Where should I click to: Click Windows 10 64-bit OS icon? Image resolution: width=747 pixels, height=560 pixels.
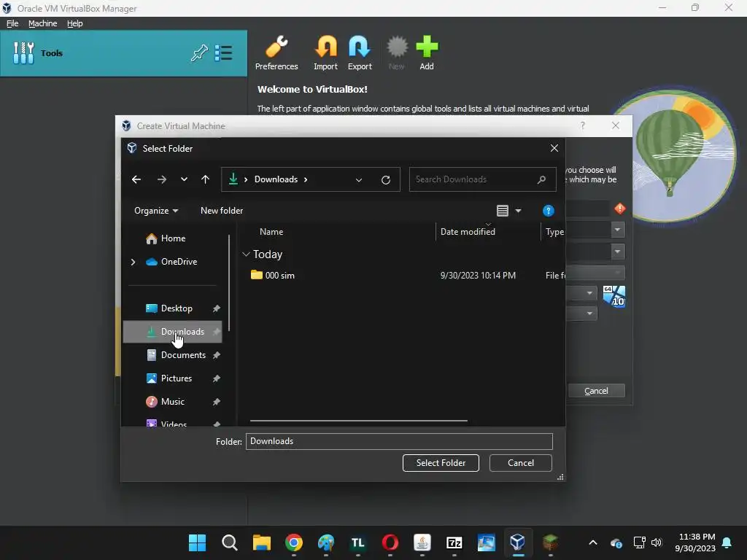pos(614,296)
